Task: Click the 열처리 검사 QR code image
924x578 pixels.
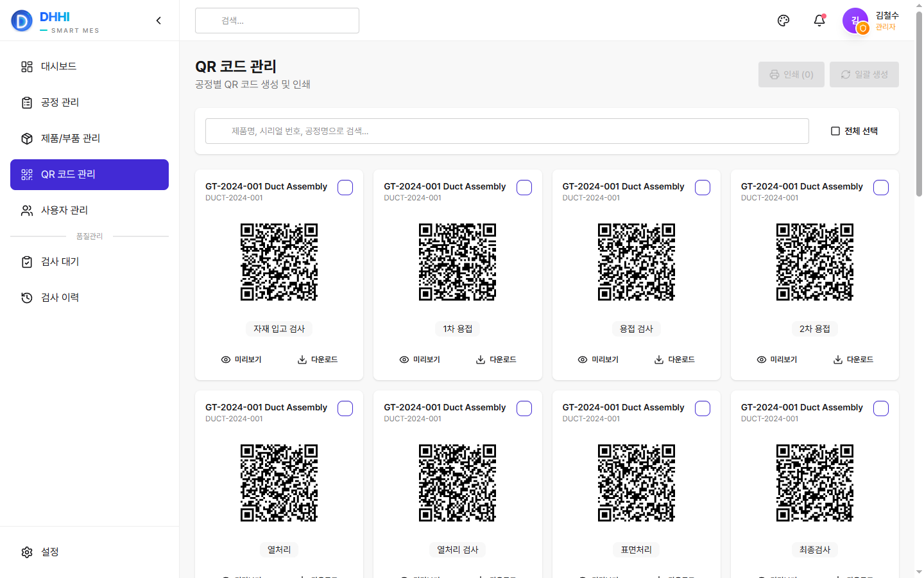Action: coord(458,483)
